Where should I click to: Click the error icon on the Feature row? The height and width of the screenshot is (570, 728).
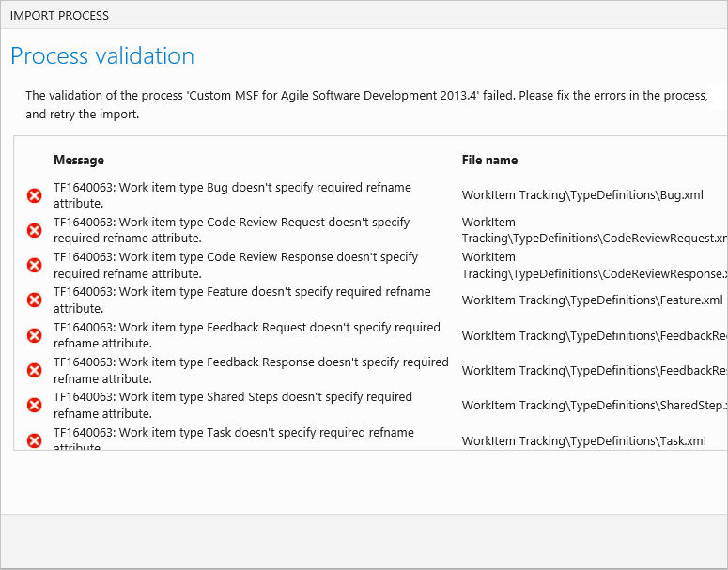tap(35, 300)
